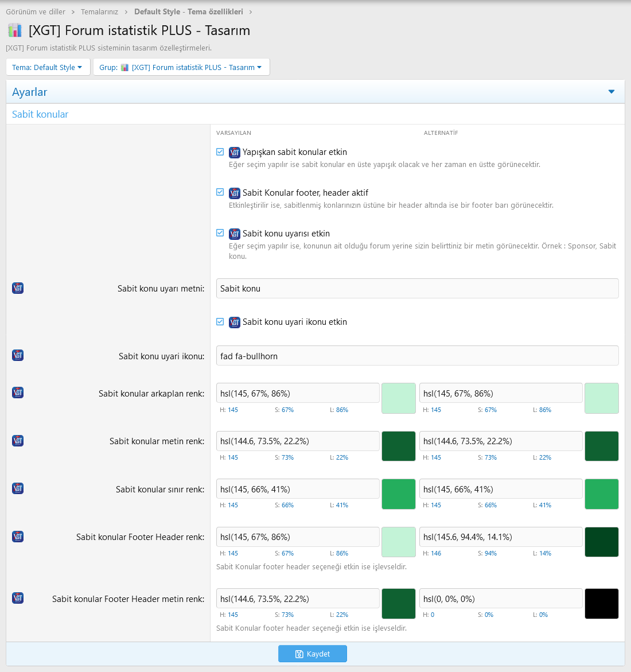Click XGT icon beside Sabit konu uyari ikonu
Viewport: 631px width, 672px height.
pyautogui.click(x=18, y=355)
